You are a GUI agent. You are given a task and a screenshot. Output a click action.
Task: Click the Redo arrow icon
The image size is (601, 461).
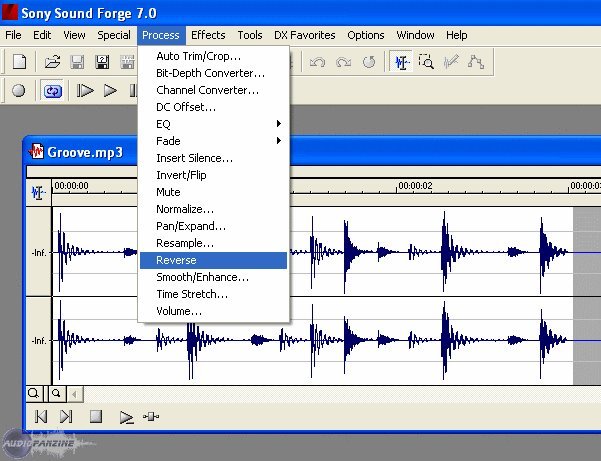343,62
